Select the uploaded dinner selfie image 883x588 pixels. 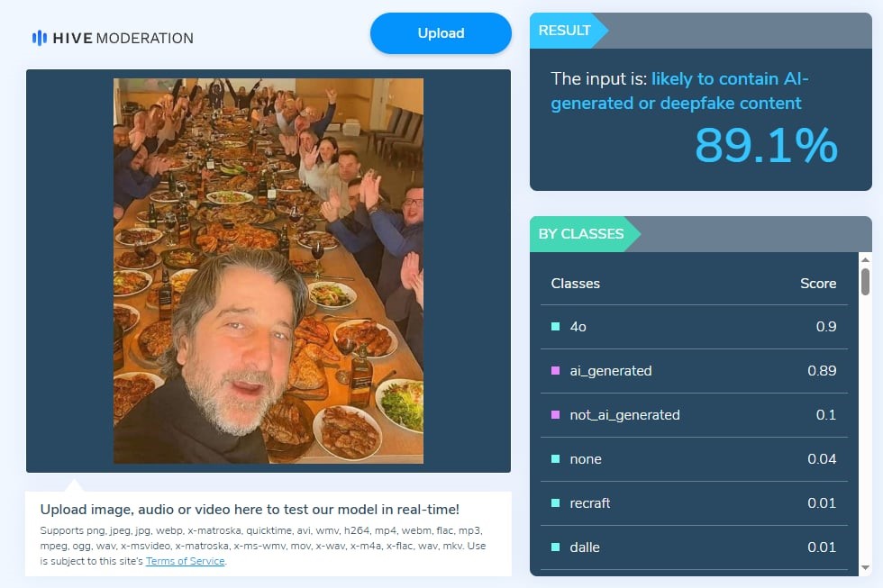268,270
